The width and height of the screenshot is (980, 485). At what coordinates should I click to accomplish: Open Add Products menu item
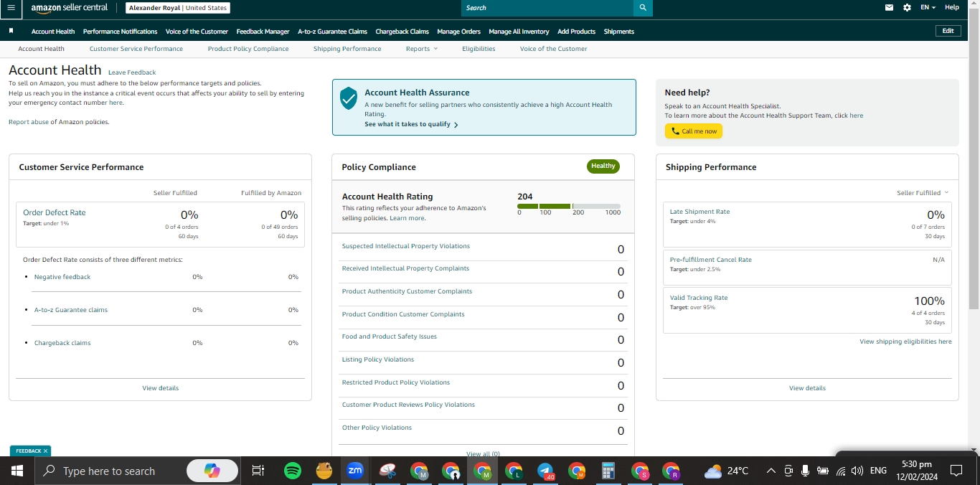coord(576,32)
